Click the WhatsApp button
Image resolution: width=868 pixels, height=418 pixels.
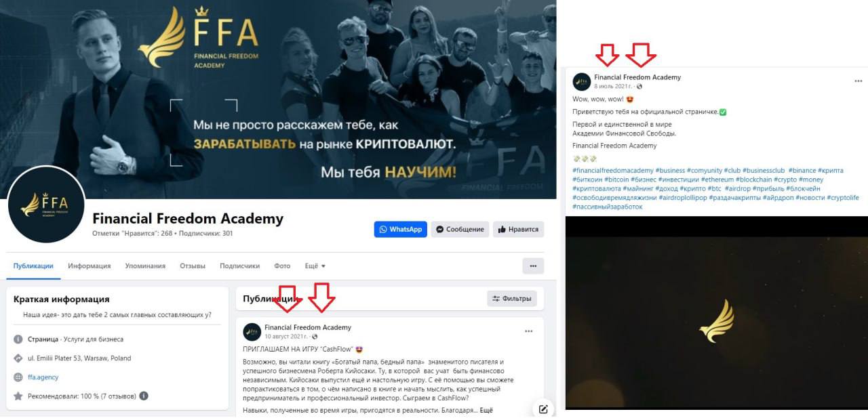(400, 229)
